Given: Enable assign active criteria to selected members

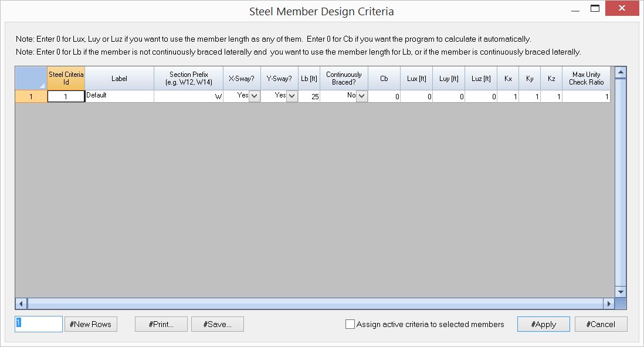Looking at the screenshot, I should click(350, 324).
